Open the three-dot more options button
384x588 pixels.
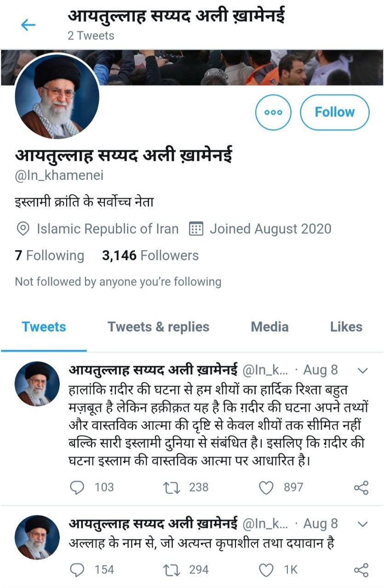pyautogui.click(x=273, y=112)
